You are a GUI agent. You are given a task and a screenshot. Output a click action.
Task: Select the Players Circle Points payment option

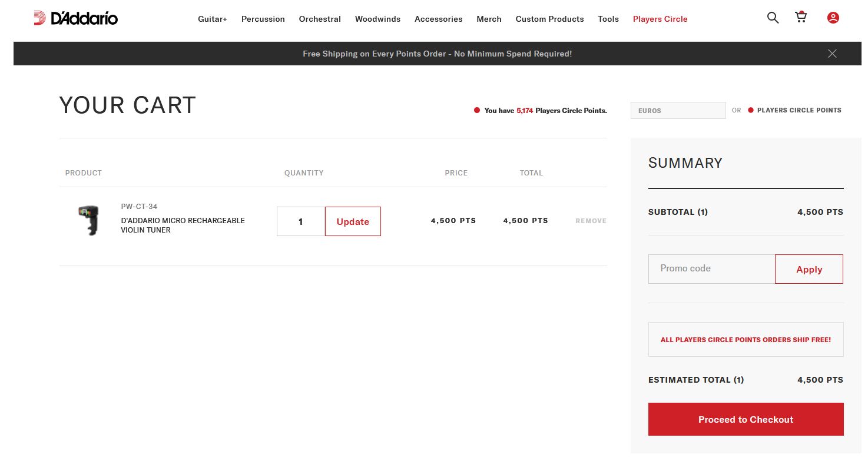794,110
